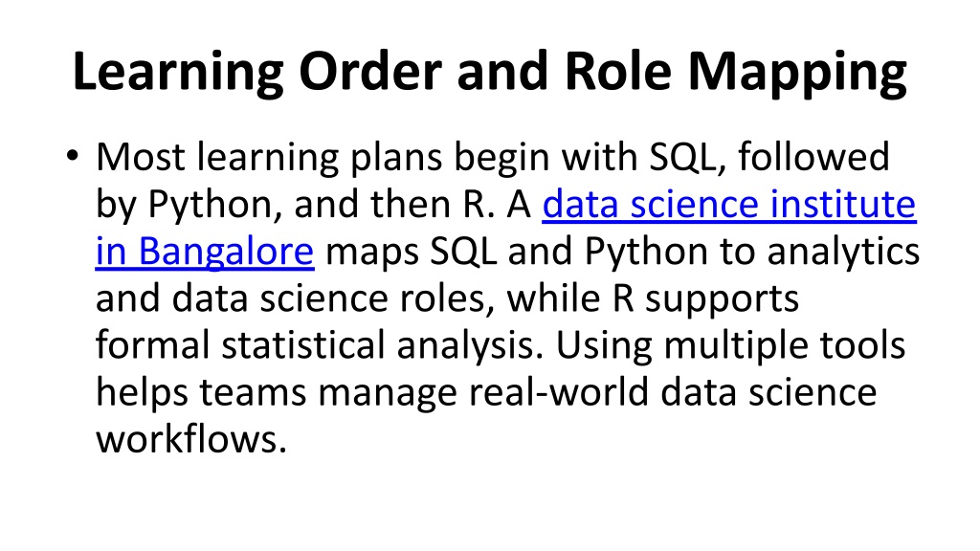This screenshot has width=980, height=551.
Task: Follow the "in Bangalore" link text
Action: click(x=205, y=252)
